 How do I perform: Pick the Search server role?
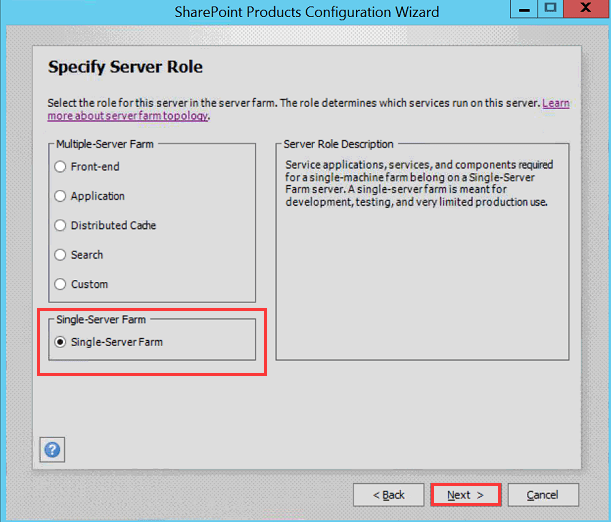[x=79, y=255]
